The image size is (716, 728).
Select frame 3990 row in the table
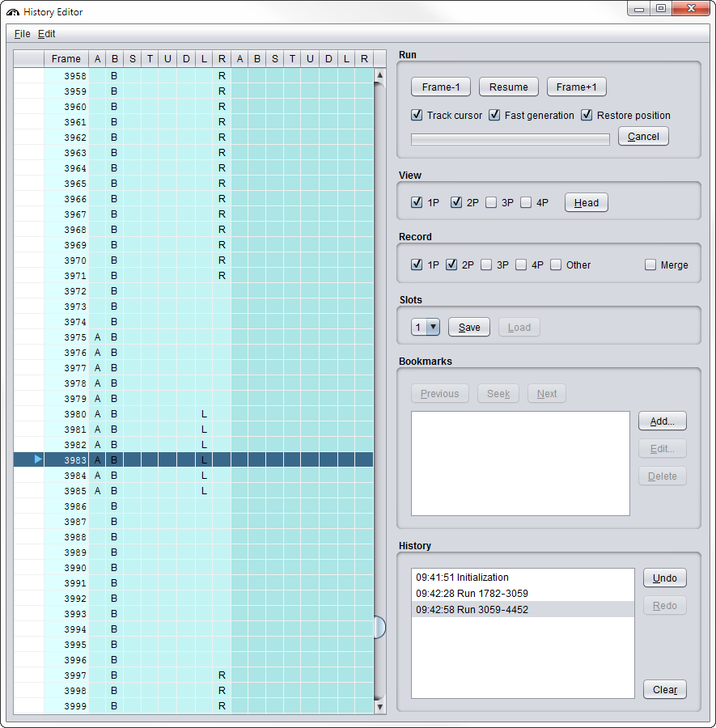pyautogui.click(x=75, y=568)
